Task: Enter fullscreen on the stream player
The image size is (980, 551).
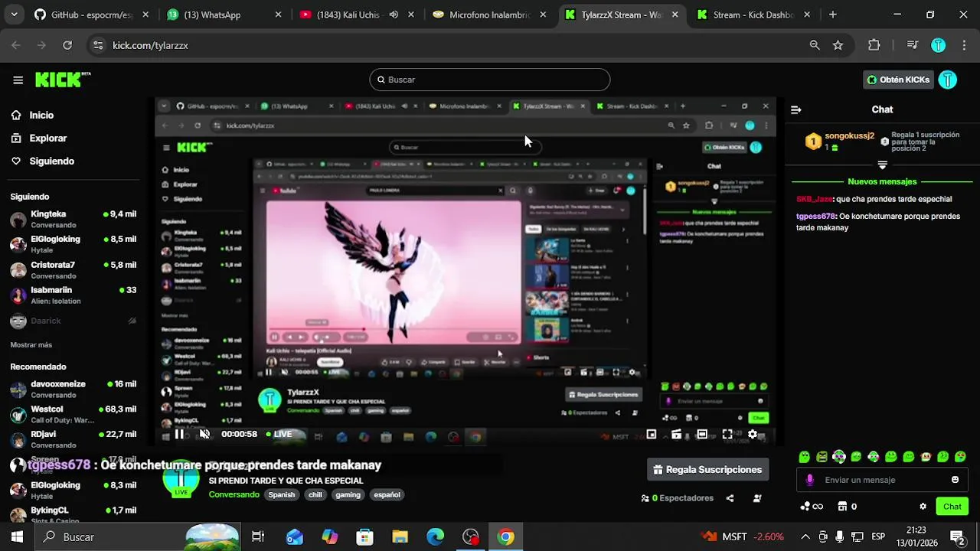Action: pos(727,434)
